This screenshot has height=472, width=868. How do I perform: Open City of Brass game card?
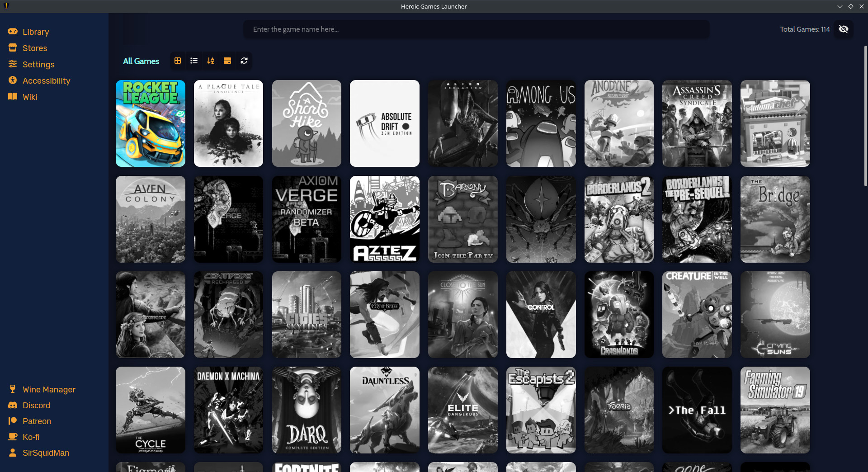[x=385, y=315]
